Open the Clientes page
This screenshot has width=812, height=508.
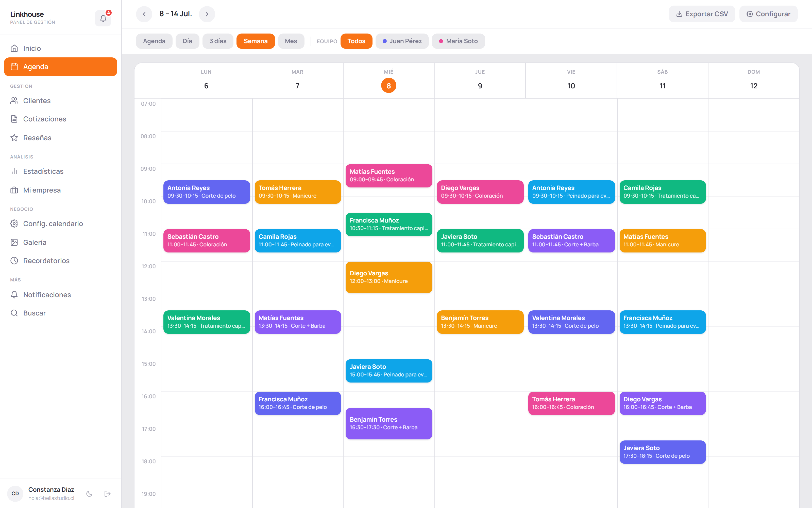[60, 101]
